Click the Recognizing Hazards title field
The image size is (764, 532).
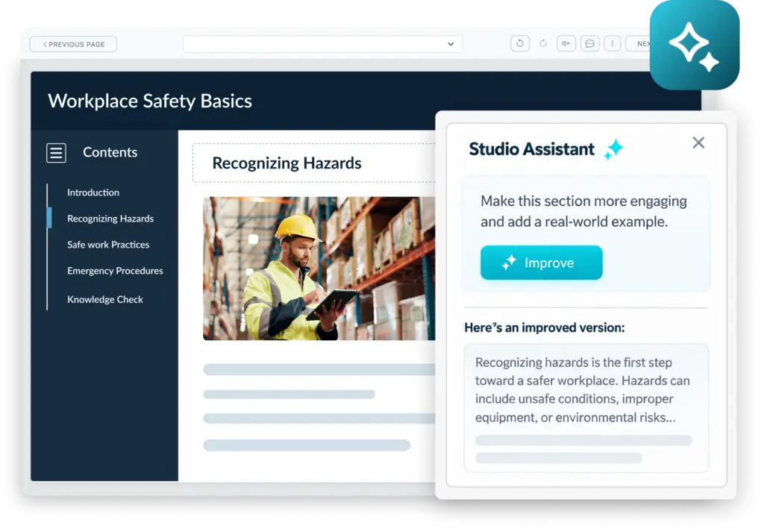[314, 163]
